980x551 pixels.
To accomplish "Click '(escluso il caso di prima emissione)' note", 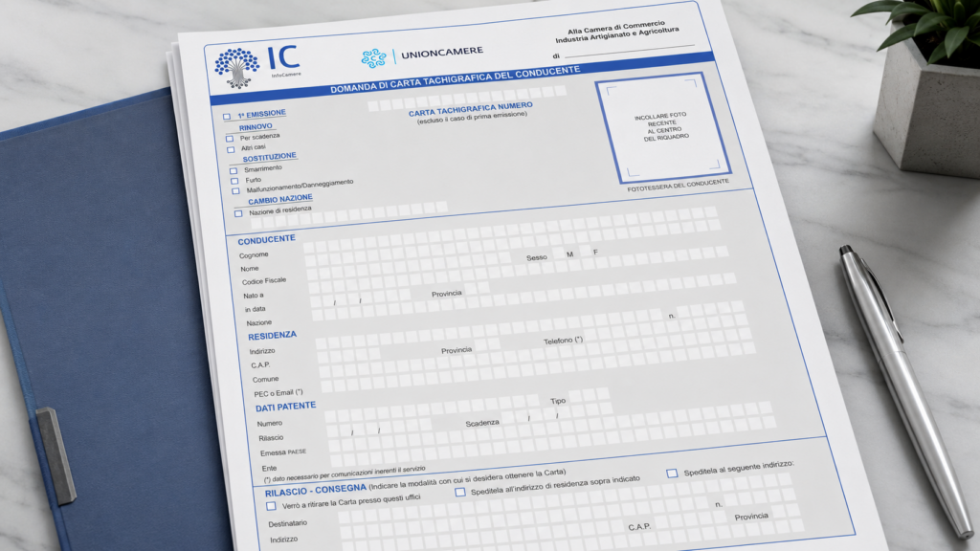I will [472, 118].
